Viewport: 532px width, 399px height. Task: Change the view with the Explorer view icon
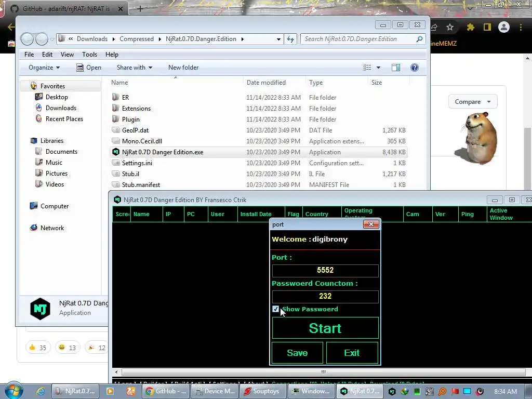[x=367, y=68]
